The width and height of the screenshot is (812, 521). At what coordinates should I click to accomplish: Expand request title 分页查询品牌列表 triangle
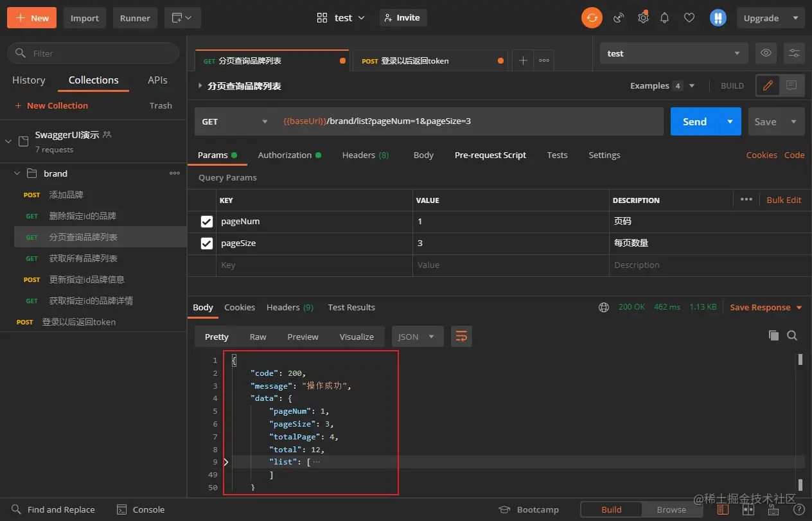[200, 85]
